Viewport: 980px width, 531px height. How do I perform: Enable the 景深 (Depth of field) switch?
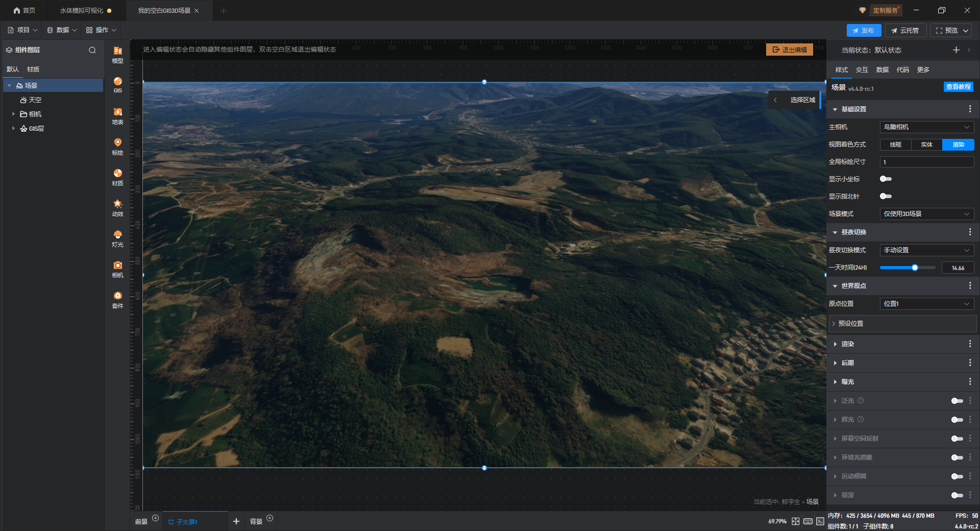click(957, 495)
